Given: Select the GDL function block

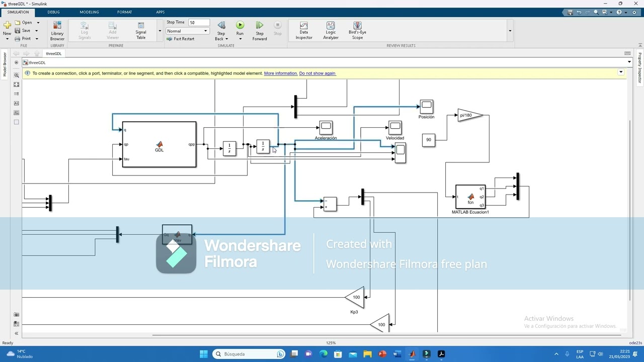Looking at the screenshot, I should [159, 144].
